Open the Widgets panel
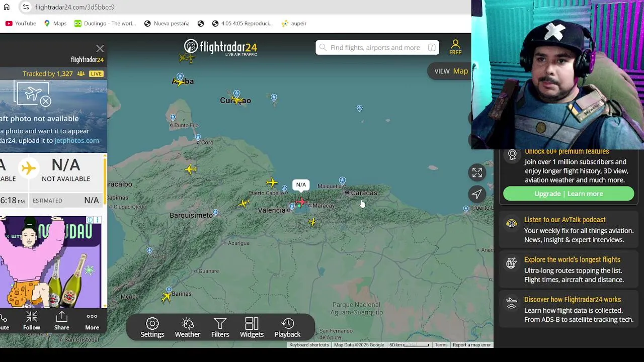This screenshot has width=644, height=362. tap(252, 327)
